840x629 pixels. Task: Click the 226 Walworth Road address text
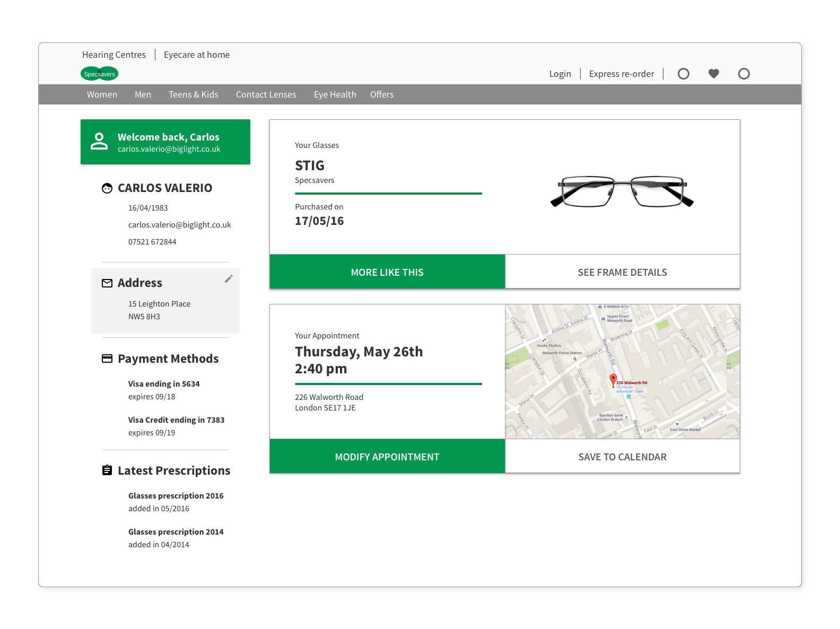[x=329, y=397]
